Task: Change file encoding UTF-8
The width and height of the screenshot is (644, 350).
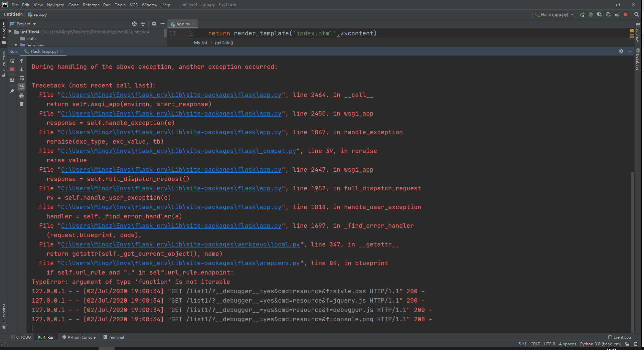Action: [x=549, y=344]
